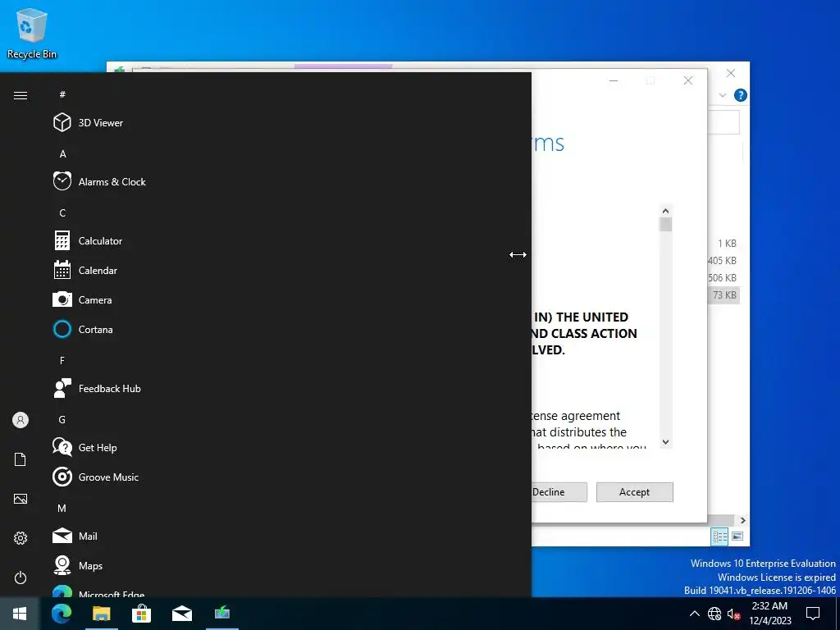The height and width of the screenshot is (630, 840).
Task: Click the taskbar clock and date
Action: point(769,614)
